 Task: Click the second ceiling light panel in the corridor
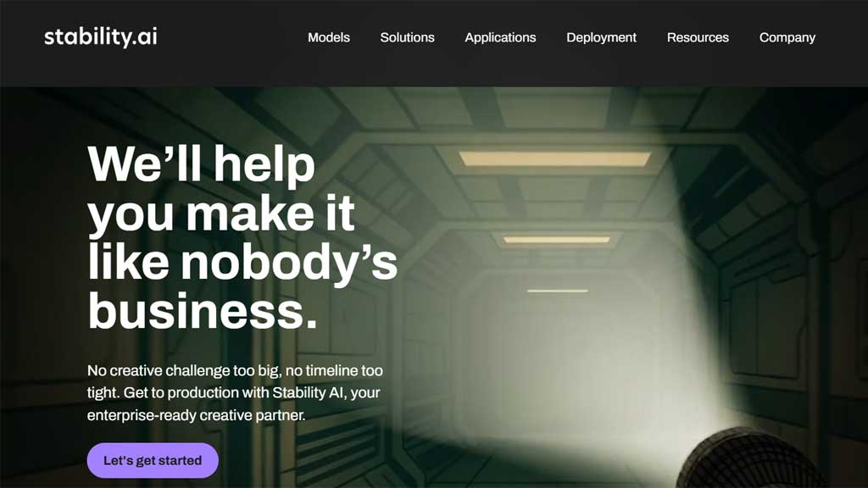tap(557, 240)
